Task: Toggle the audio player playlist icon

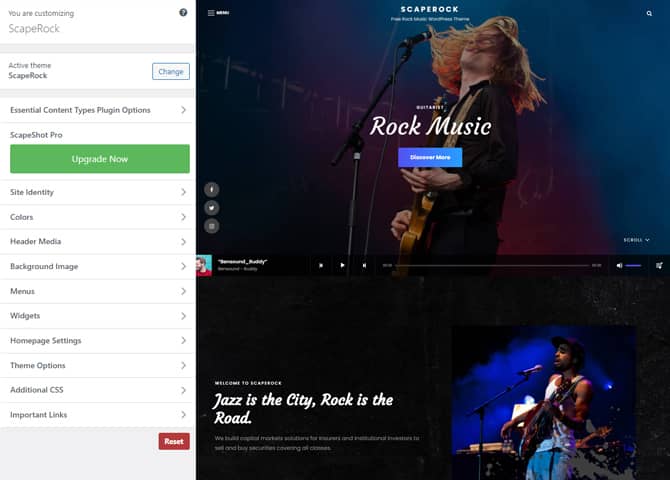Action: [x=659, y=265]
